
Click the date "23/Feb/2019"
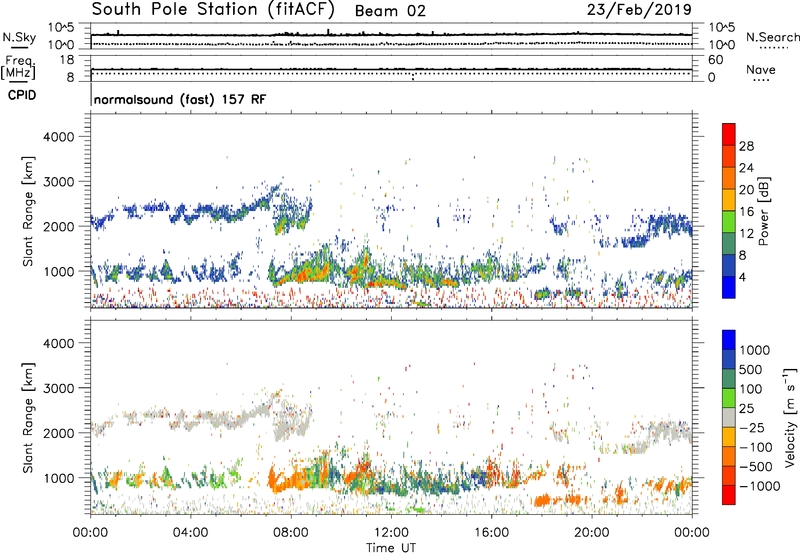tap(639, 9)
